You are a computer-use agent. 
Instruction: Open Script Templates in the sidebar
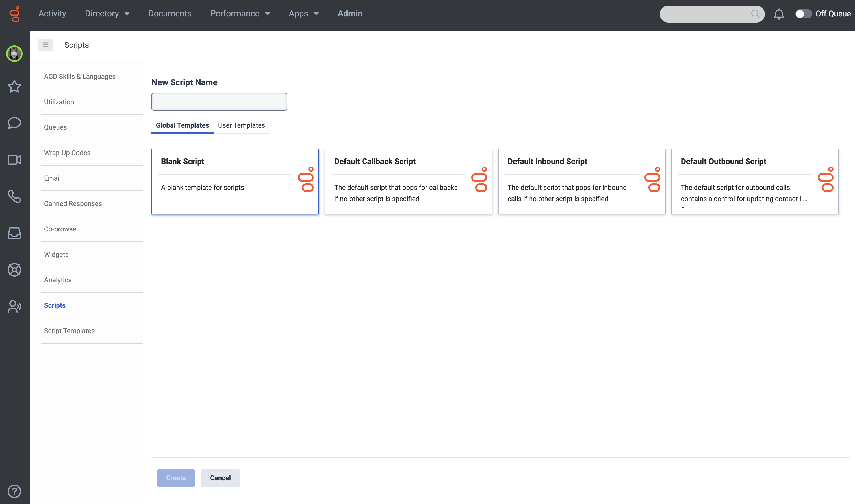(69, 331)
